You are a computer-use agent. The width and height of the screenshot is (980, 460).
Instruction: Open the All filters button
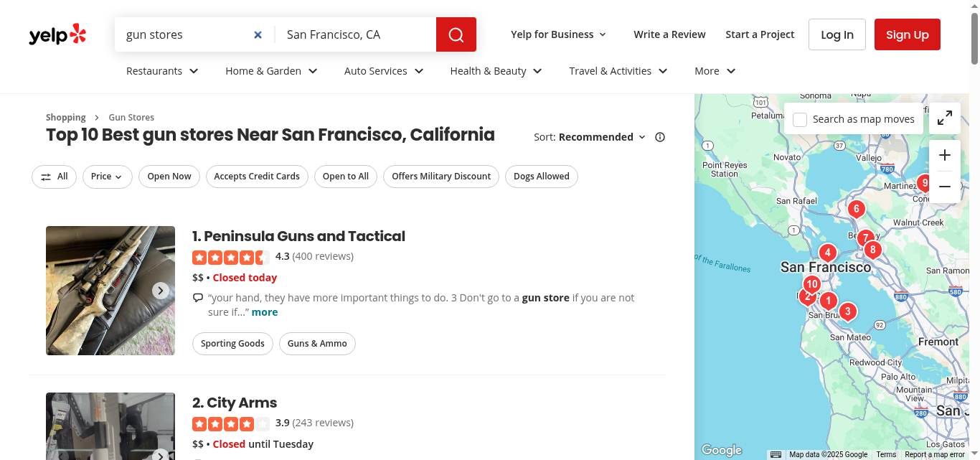click(54, 177)
